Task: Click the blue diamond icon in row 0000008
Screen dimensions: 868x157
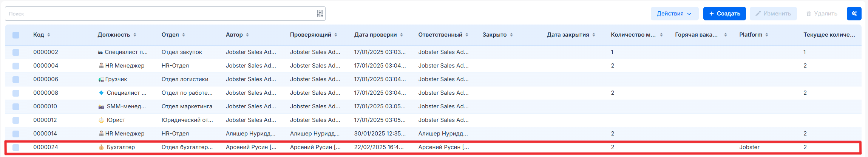Action: [101, 93]
